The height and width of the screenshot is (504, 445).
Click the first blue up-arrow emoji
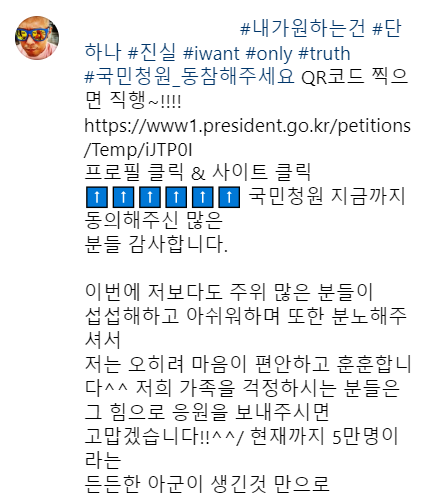click(97, 197)
